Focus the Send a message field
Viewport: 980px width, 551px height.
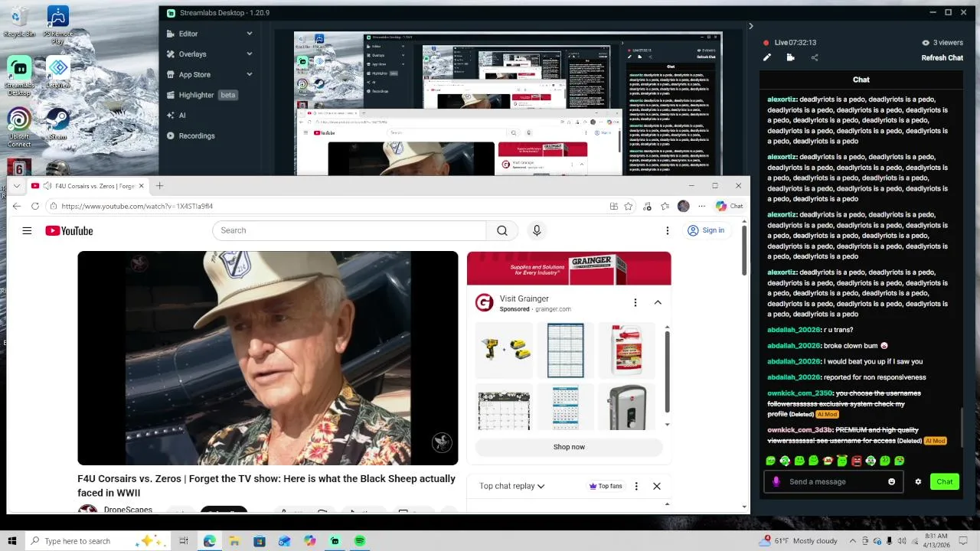(832, 481)
